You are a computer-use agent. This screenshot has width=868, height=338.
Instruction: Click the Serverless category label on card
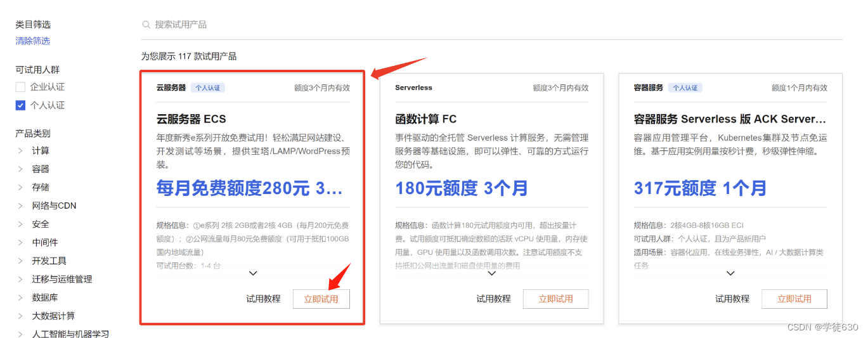point(413,88)
